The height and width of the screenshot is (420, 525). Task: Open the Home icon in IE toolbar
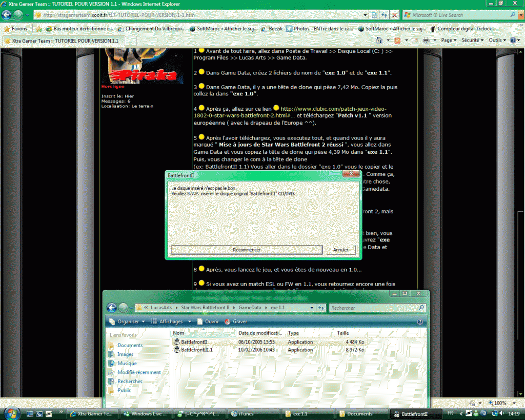coord(379,40)
